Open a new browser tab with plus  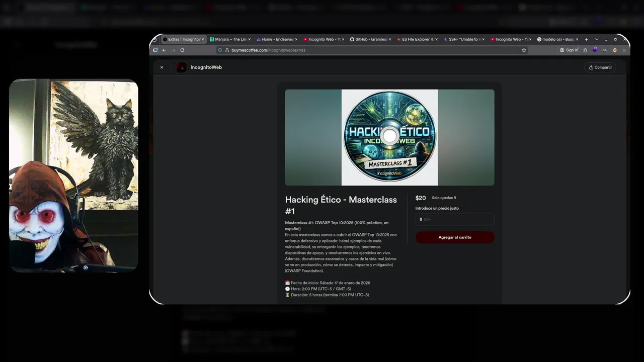(x=586, y=39)
